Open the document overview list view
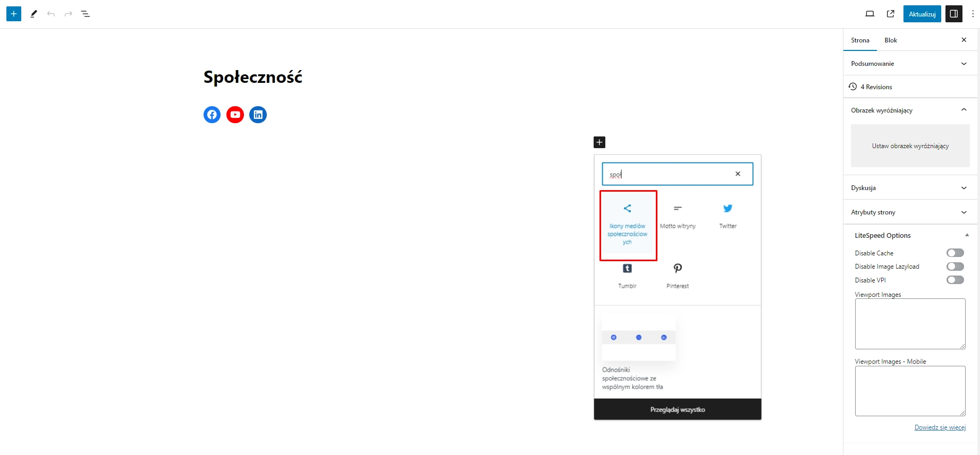 (86, 14)
